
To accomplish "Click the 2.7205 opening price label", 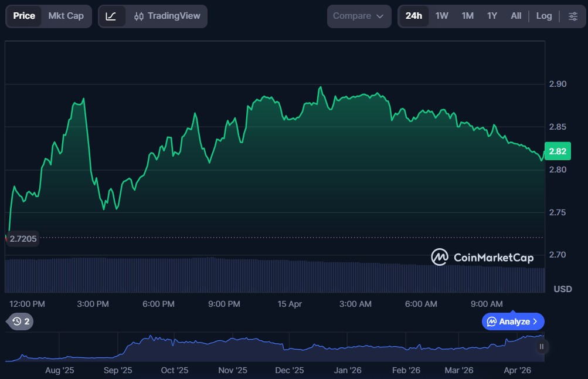I will click(x=23, y=239).
